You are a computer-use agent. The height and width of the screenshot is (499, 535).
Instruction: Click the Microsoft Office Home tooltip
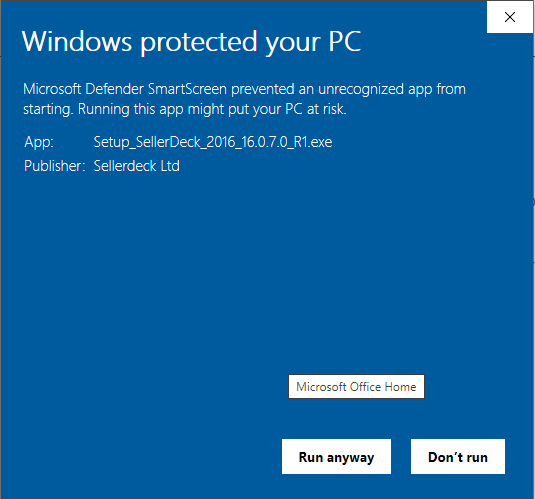pyautogui.click(x=356, y=386)
